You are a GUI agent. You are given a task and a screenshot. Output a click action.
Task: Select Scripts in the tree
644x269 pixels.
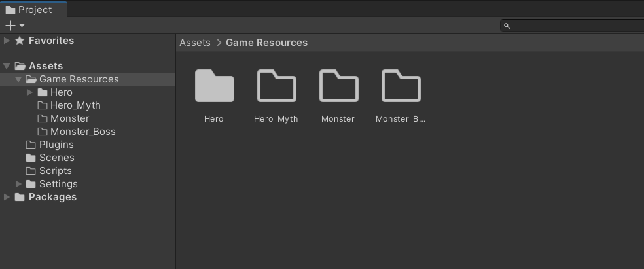[56, 171]
